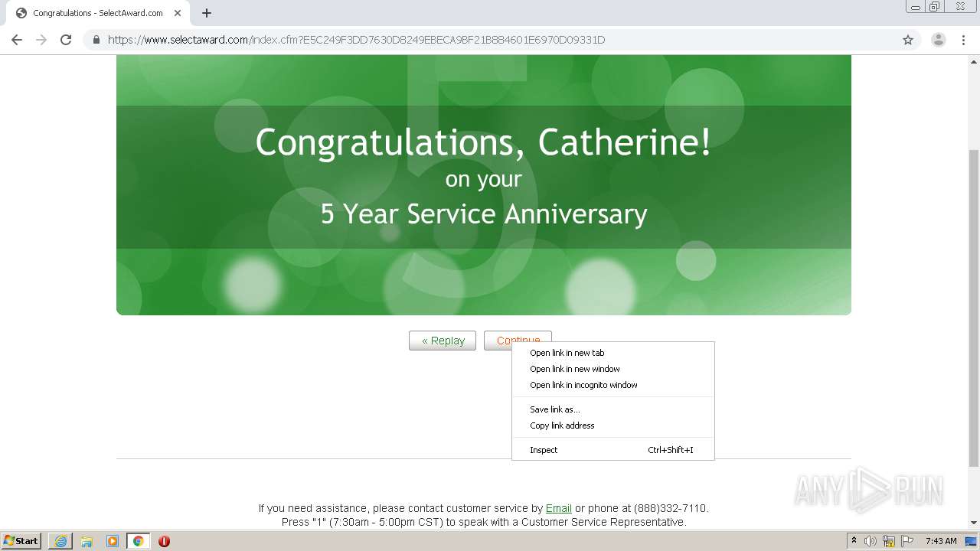Click the volume speaker tray icon
The width and height of the screenshot is (980, 551).
tap(871, 541)
